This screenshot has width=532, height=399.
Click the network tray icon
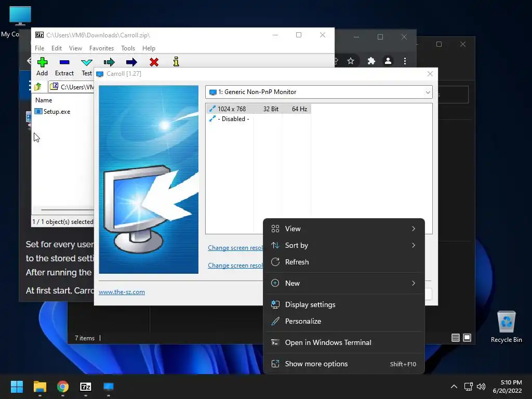click(468, 387)
